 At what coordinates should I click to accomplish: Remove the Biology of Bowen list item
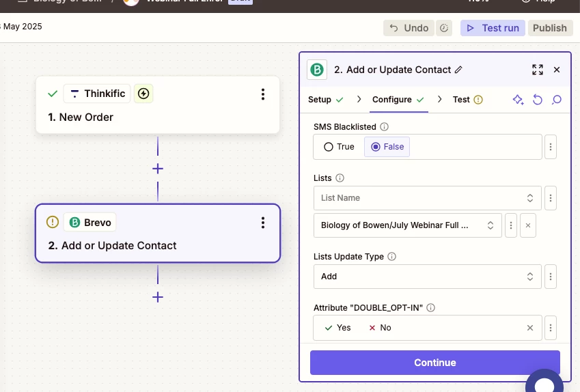tap(528, 225)
